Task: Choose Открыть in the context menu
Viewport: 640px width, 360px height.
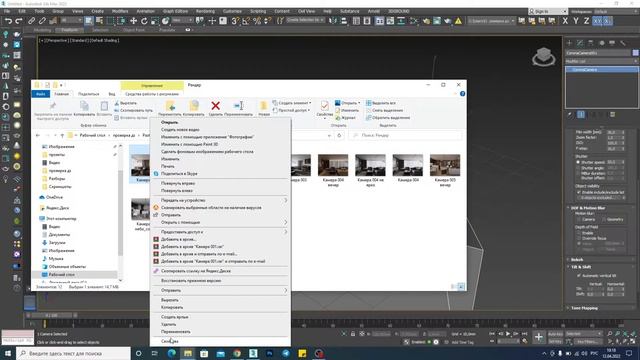Action: pyautogui.click(x=169, y=122)
